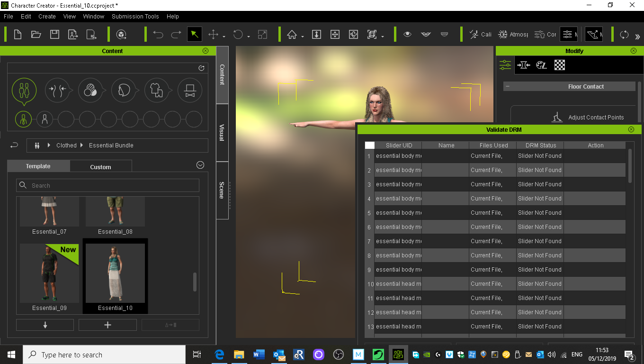Switch to the Visual side tab

[222, 133]
